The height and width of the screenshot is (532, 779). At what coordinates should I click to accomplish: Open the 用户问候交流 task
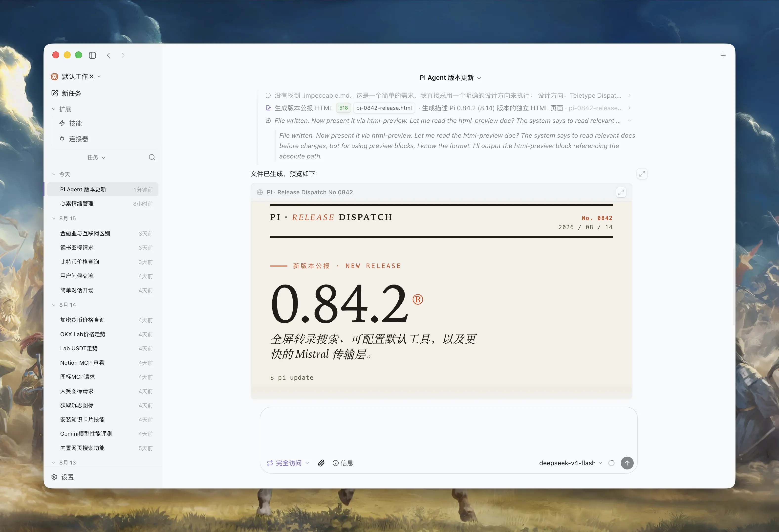(103, 276)
